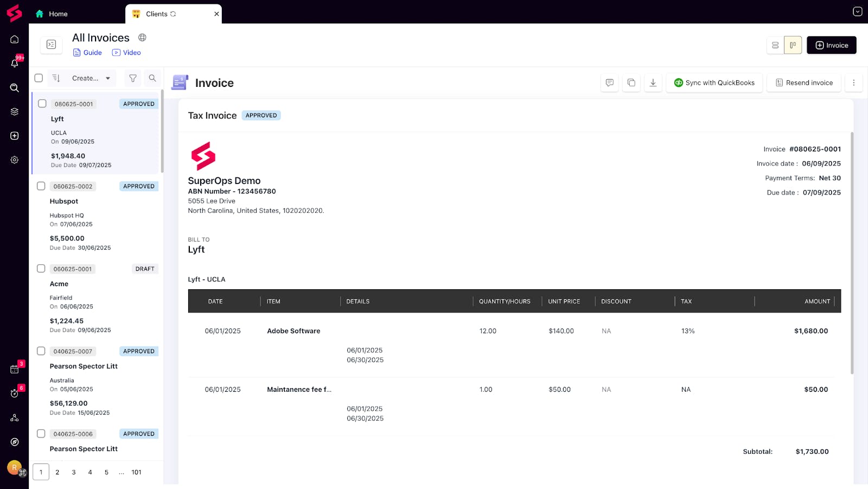Open the Guide link

pos(87,53)
